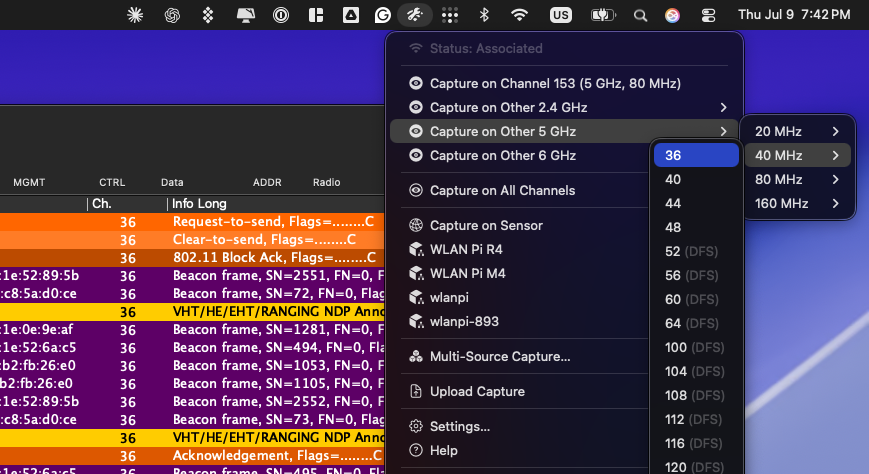Click the Claude starburst menu bar icon

click(135, 15)
